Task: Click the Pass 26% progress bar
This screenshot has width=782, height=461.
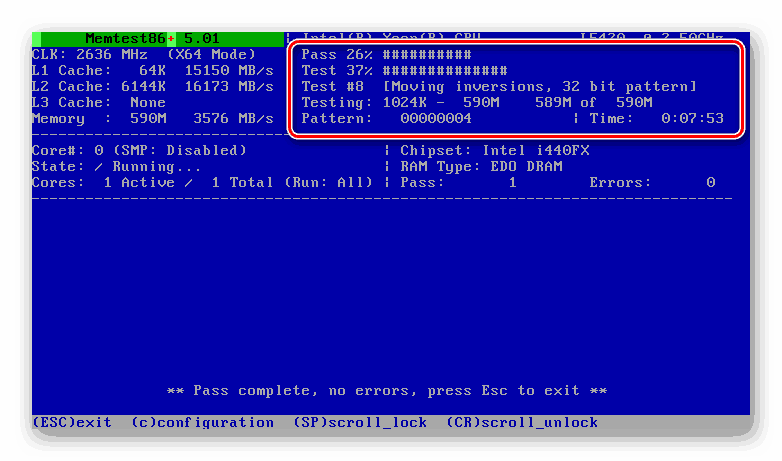Action: coord(387,54)
